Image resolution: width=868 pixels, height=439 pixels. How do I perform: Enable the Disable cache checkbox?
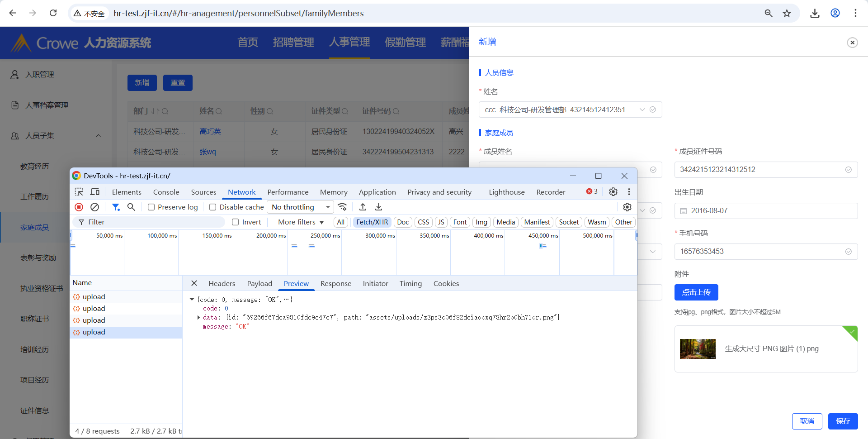[212, 207]
